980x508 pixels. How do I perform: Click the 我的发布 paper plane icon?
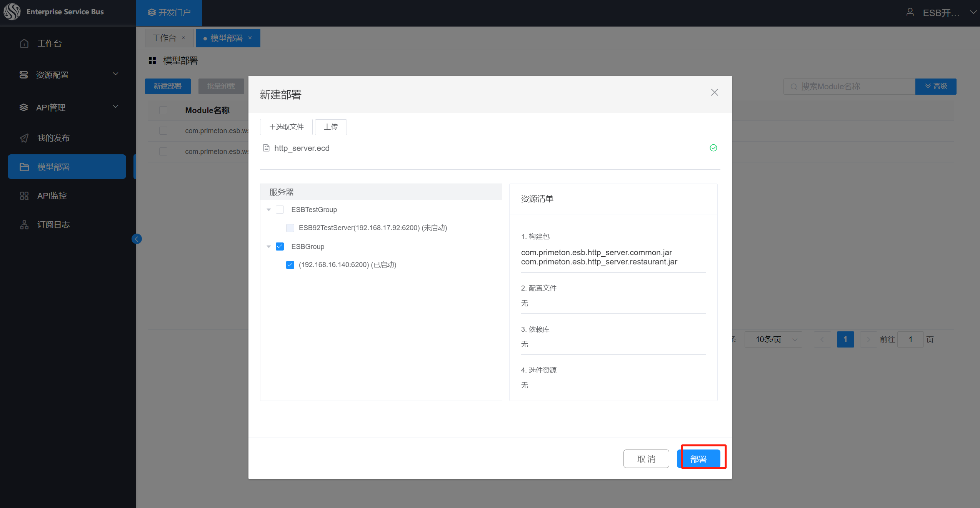(x=24, y=138)
